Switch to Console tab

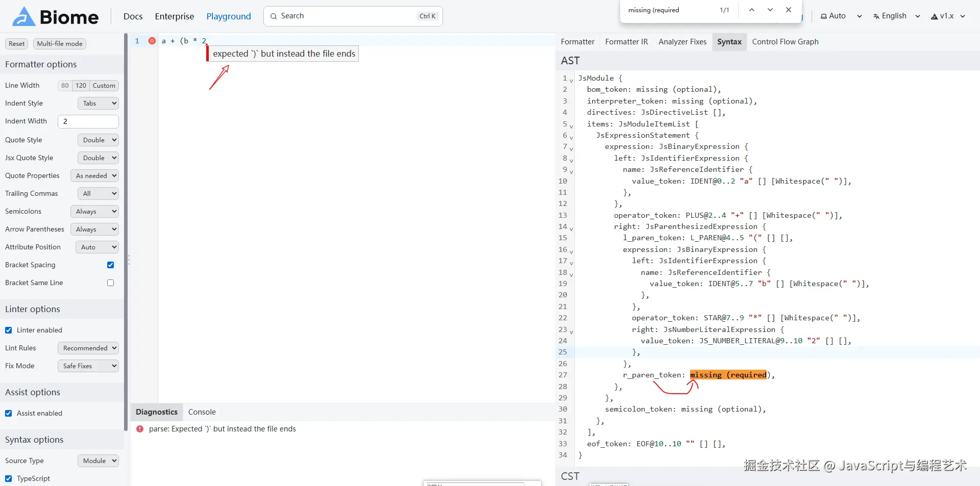click(202, 412)
